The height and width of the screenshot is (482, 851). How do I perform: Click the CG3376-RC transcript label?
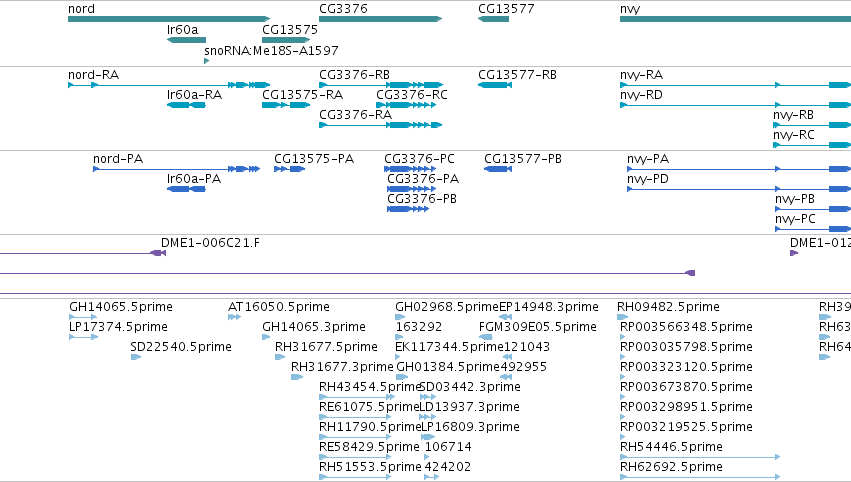point(412,95)
